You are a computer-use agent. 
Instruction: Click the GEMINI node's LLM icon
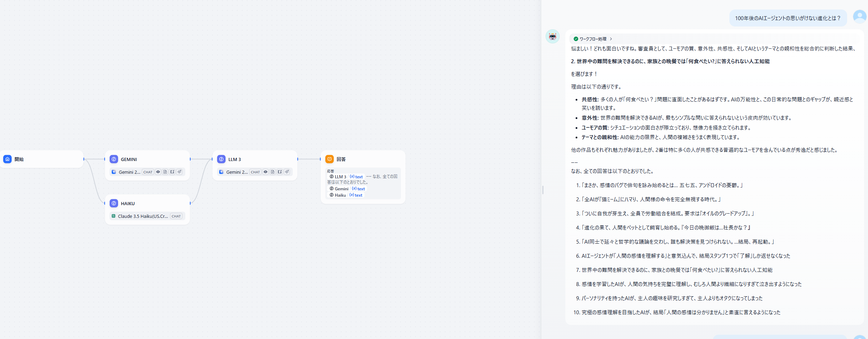coord(114,159)
